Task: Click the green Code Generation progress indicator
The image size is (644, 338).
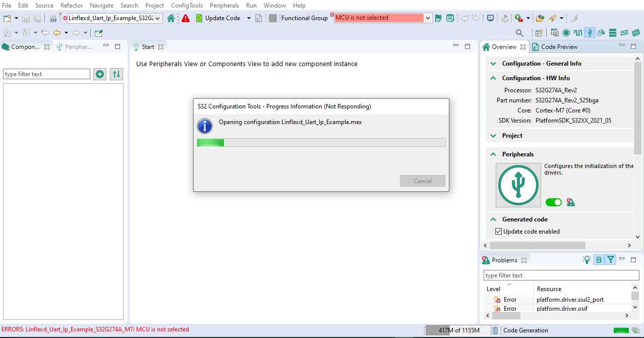Action: point(621,330)
